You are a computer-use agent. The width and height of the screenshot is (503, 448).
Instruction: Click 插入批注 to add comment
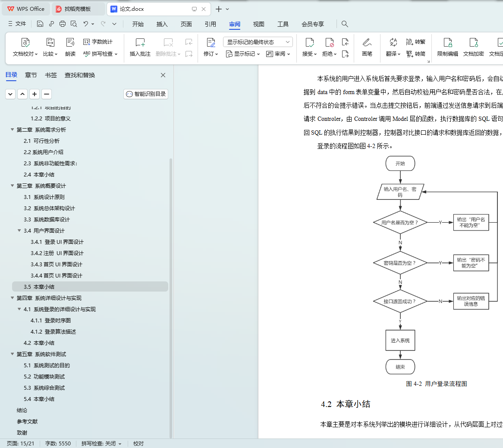140,47
